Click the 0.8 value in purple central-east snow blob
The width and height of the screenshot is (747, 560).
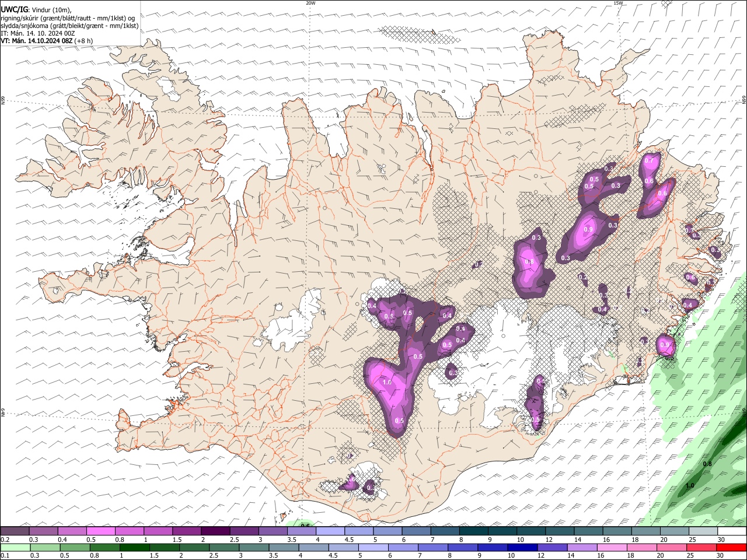529,262
